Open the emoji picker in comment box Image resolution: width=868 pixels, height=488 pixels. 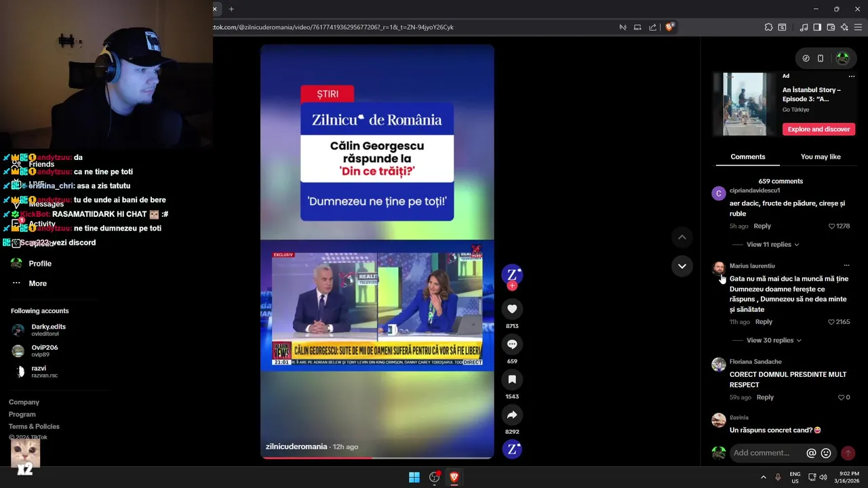tap(826, 453)
